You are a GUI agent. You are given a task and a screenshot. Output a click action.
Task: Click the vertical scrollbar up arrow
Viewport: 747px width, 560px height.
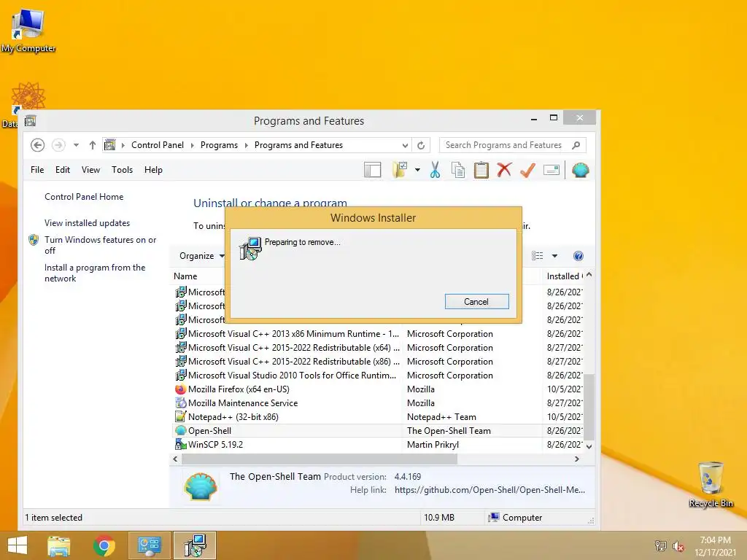589,275
